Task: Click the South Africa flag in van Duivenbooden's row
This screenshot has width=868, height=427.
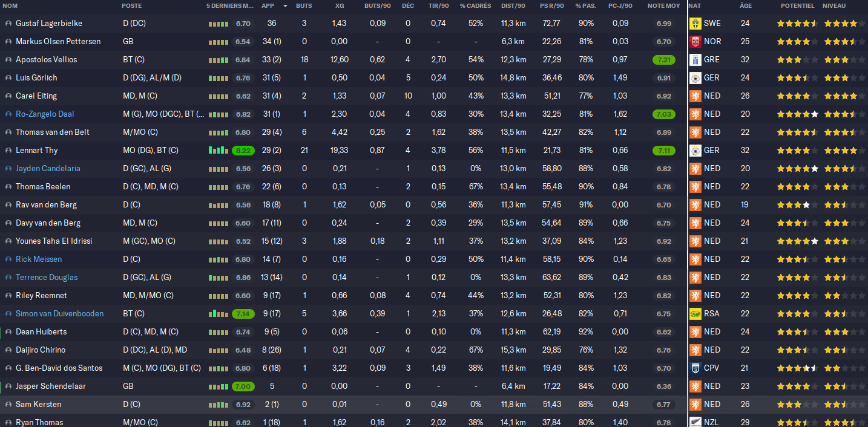Action: pos(695,314)
